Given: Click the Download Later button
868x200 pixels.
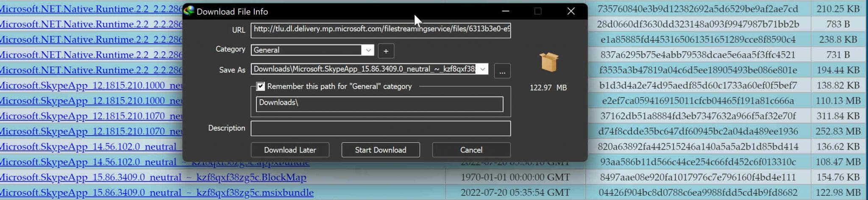Looking at the screenshot, I should tap(290, 150).
